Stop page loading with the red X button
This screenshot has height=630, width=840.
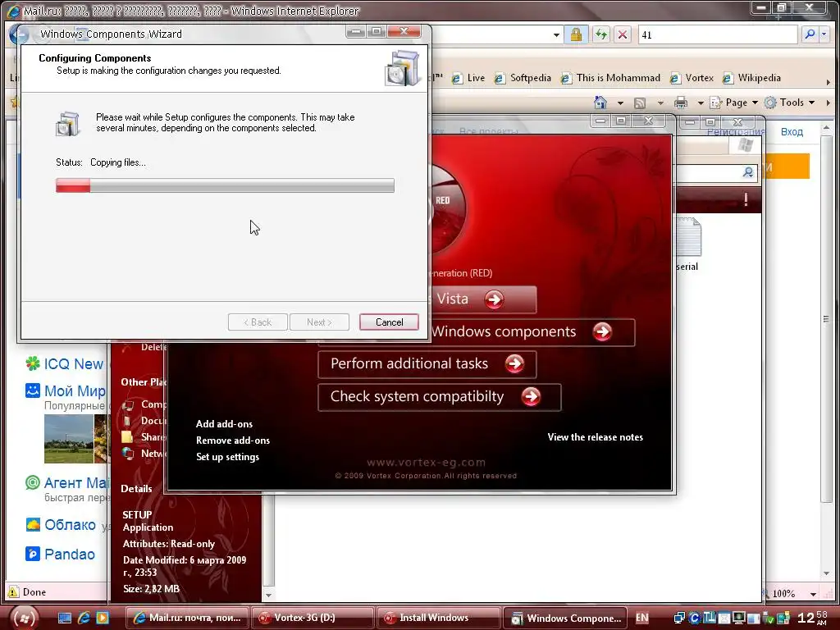pos(623,34)
